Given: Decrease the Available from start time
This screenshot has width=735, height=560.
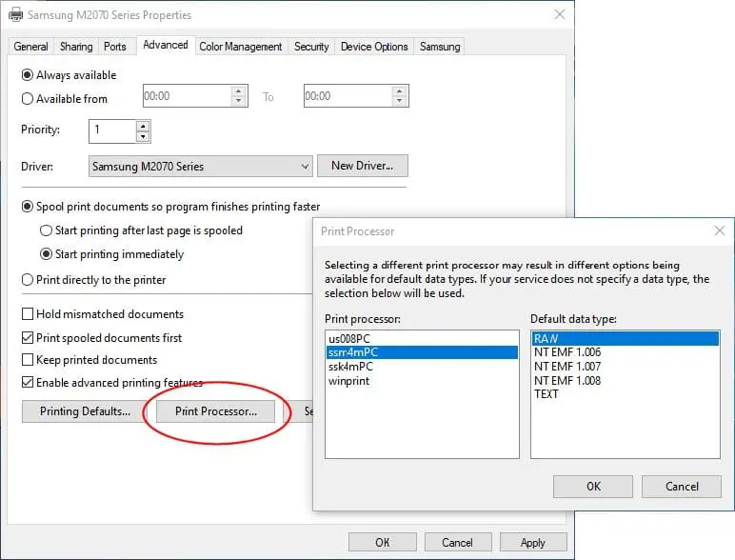Looking at the screenshot, I should [239, 101].
